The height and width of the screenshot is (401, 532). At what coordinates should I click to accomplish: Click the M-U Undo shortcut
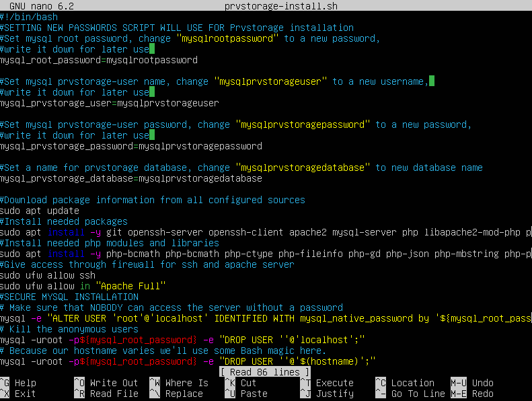[472, 383]
